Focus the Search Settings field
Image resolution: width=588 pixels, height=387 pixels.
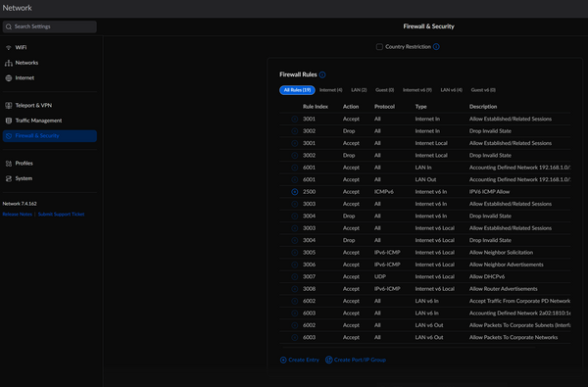pos(50,26)
